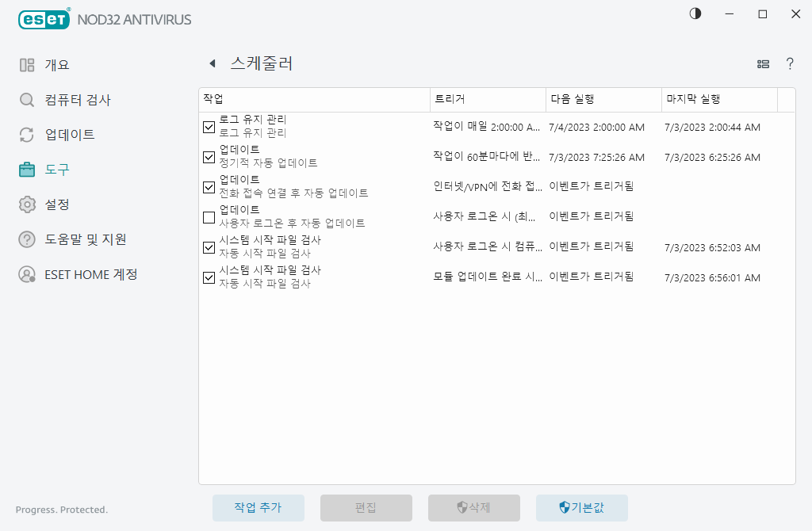Viewport: 812px width, 531px height.
Task: Click the ESET logo icon
Action: click(43, 19)
